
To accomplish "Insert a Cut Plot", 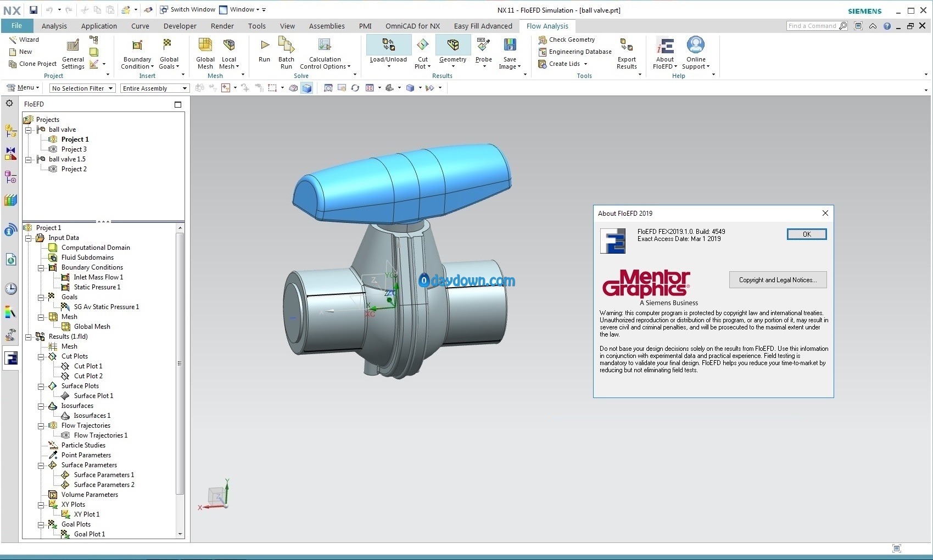I will pyautogui.click(x=423, y=53).
